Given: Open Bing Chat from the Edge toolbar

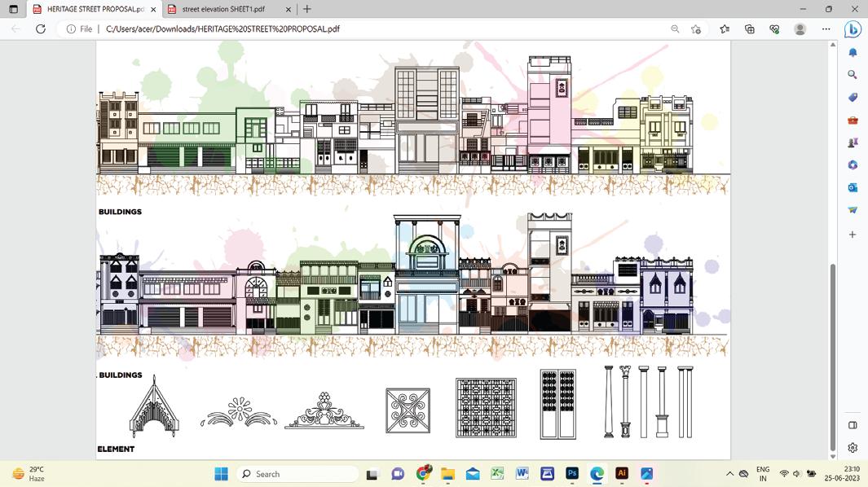Looking at the screenshot, I should point(853,29).
